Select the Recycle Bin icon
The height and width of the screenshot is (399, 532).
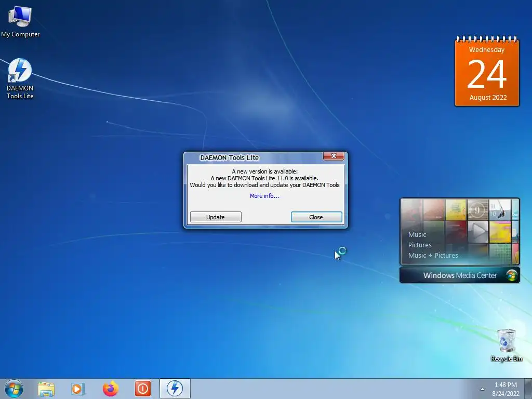point(506,345)
